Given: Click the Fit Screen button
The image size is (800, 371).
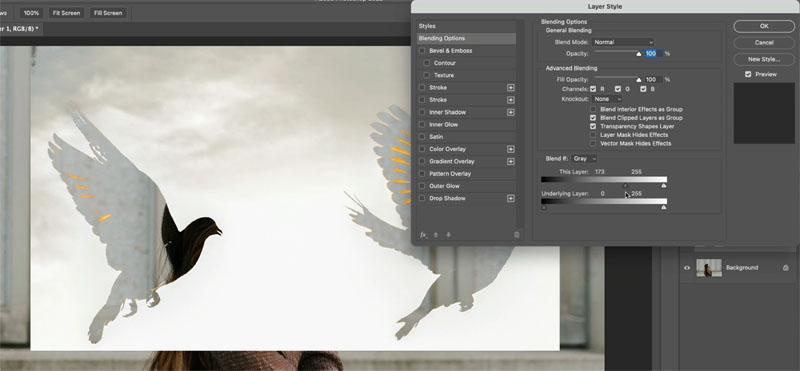Looking at the screenshot, I should coord(66,13).
